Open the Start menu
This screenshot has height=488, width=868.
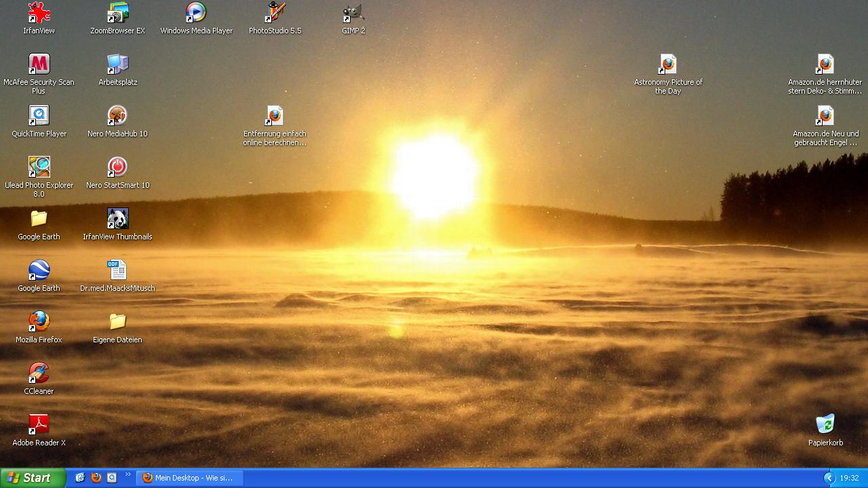click(33, 478)
